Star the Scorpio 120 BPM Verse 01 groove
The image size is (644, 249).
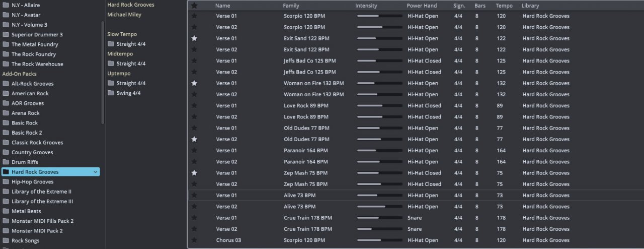point(194,16)
